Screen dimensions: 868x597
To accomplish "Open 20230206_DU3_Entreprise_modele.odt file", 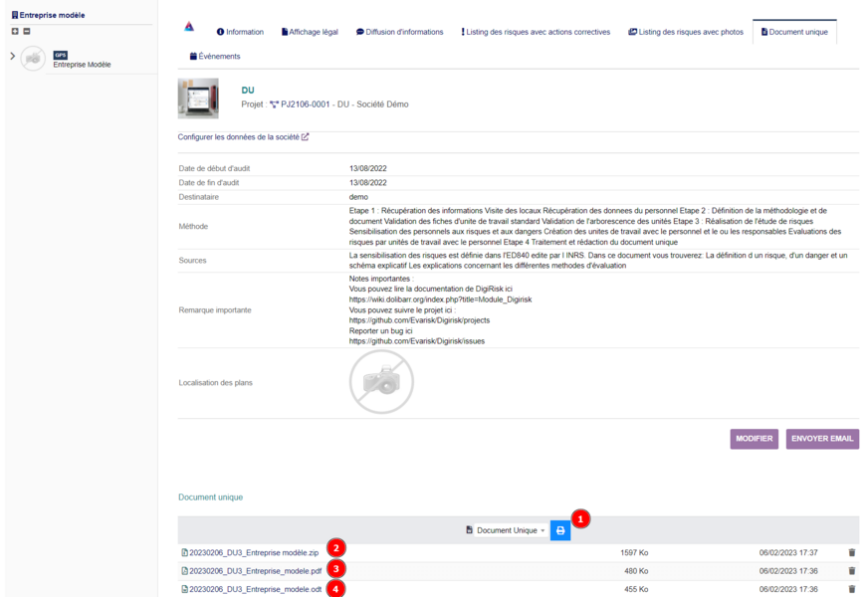I will (x=255, y=589).
